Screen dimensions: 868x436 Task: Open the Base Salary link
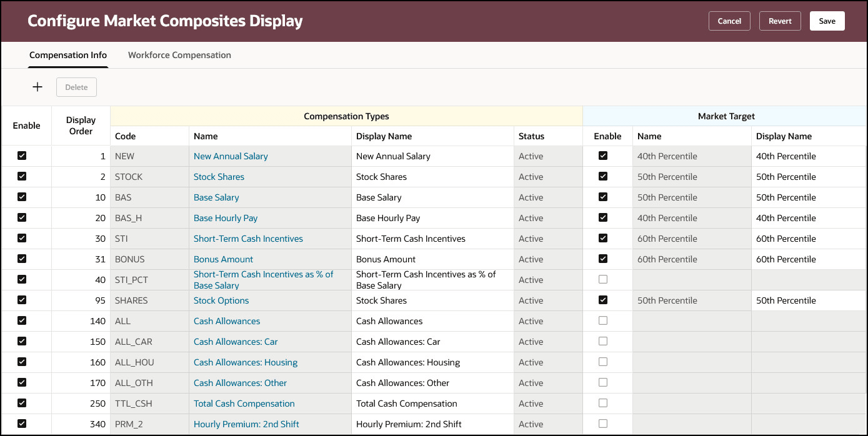(216, 197)
